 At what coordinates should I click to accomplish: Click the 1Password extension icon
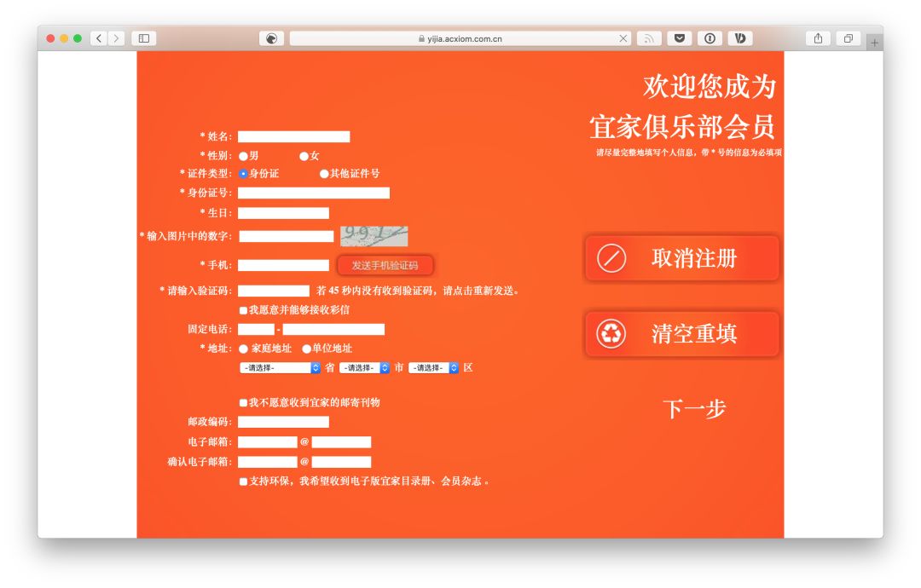coord(710,38)
